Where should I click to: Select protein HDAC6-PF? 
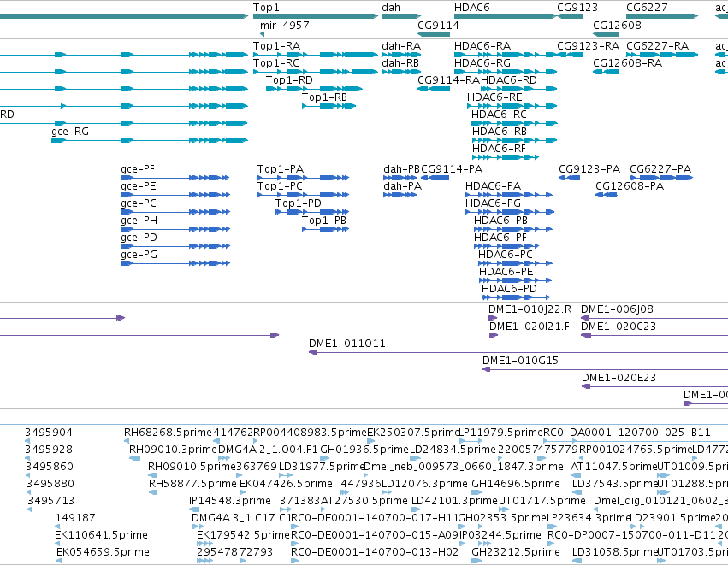click(506, 246)
